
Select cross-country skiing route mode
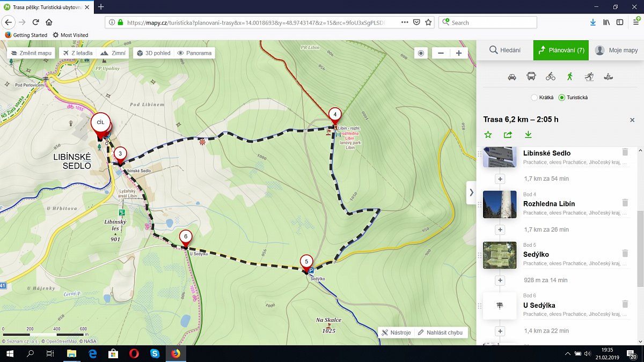point(589,77)
